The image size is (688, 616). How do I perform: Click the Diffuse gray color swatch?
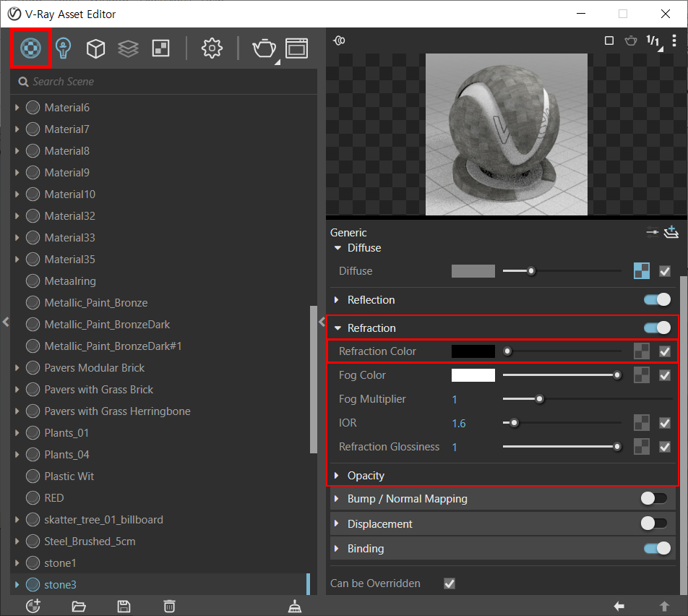(x=473, y=271)
